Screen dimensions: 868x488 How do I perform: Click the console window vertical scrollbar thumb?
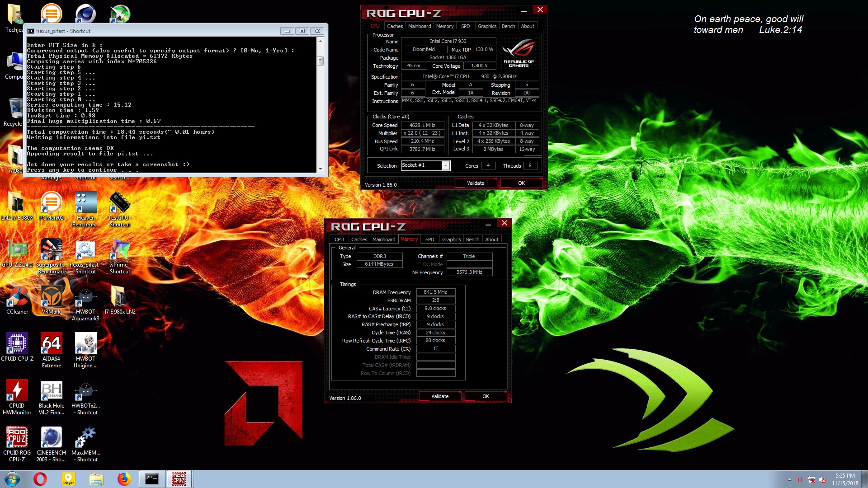coord(321,61)
